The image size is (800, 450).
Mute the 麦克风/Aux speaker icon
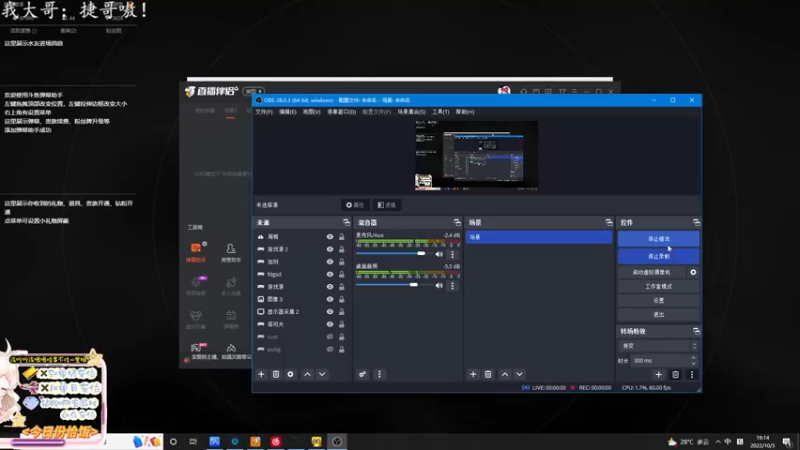tap(439, 254)
